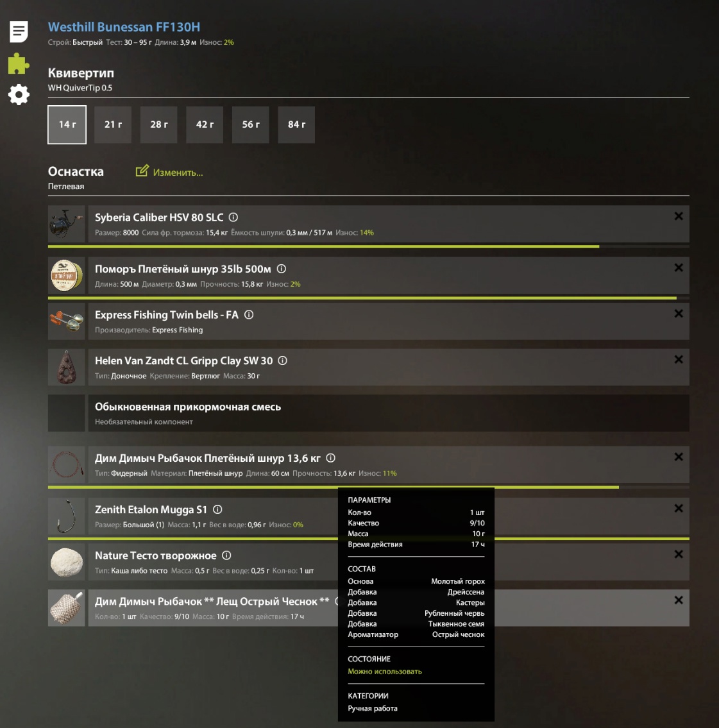Screen dimensions: 719x728
Task: Click the Время действия 17 ч tooltip value
Action: pyautogui.click(x=478, y=545)
